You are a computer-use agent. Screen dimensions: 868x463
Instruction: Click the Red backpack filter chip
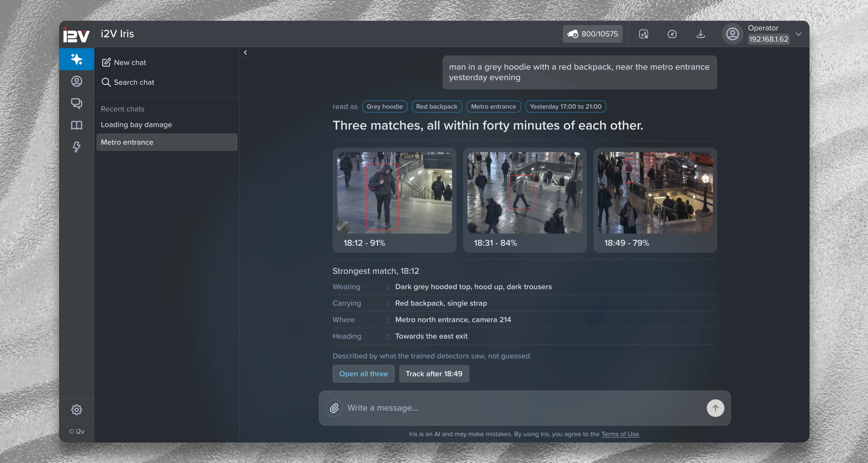point(437,107)
